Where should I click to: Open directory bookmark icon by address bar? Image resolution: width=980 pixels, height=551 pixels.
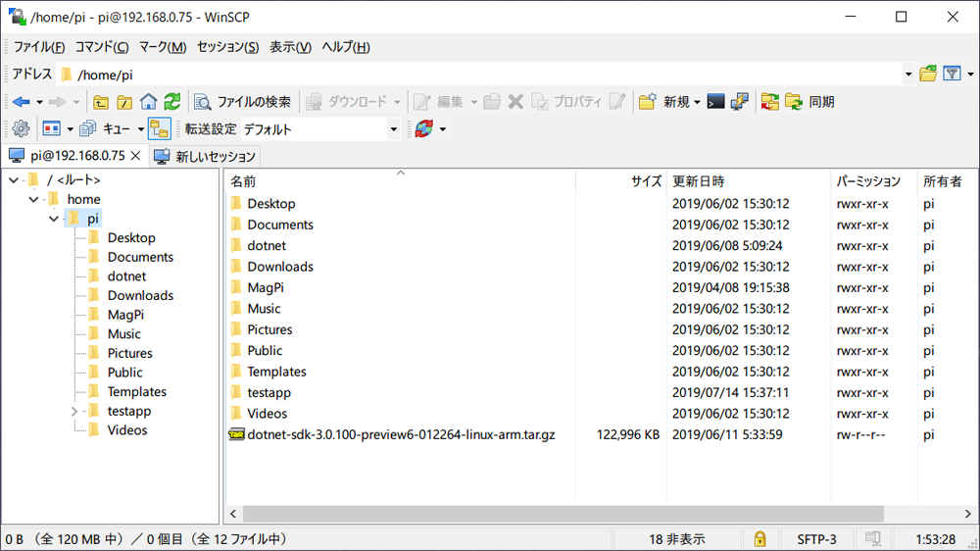(x=928, y=74)
